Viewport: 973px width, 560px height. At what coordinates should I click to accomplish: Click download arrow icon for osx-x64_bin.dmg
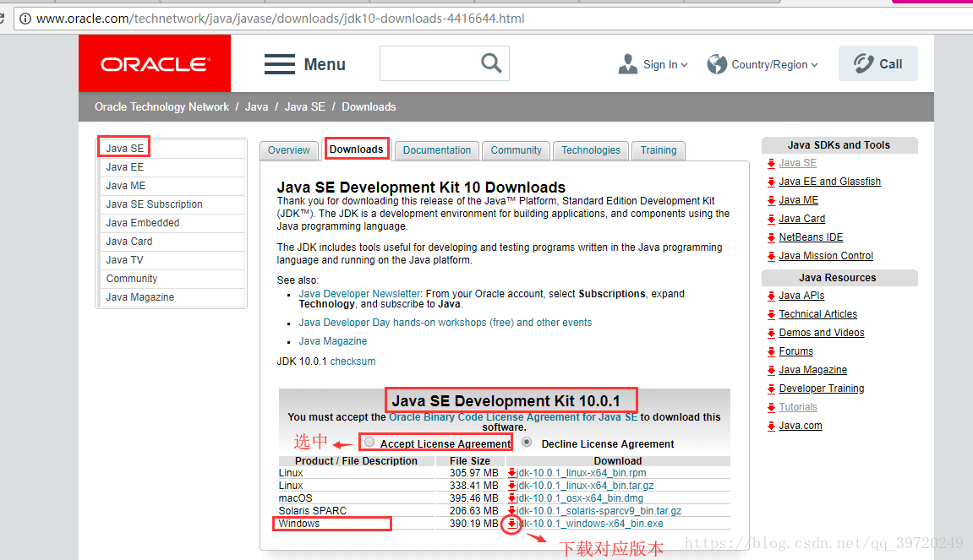(x=512, y=498)
